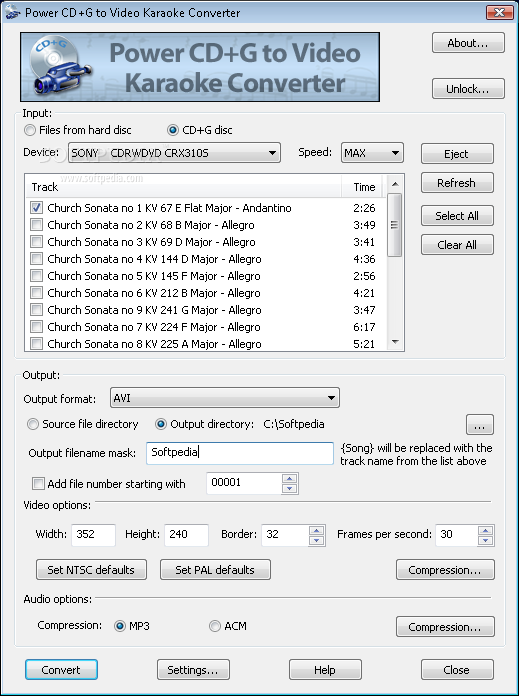Check Church Sonata no 4 checkbox
Image resolution: width=519 pixels, height=696 pixels.
point(36,259)
